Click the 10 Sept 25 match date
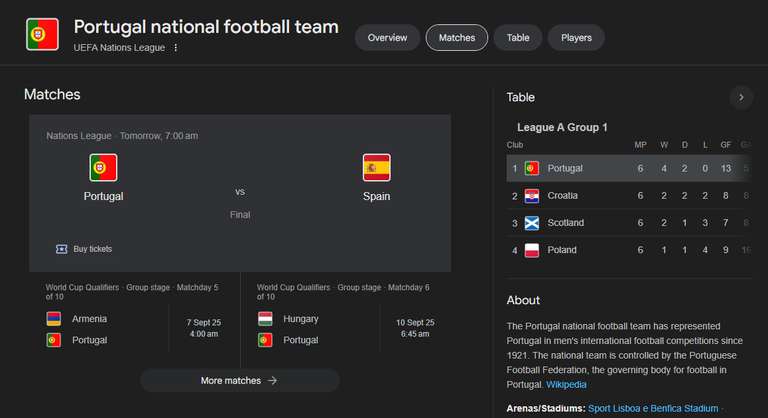 point(415,322)
